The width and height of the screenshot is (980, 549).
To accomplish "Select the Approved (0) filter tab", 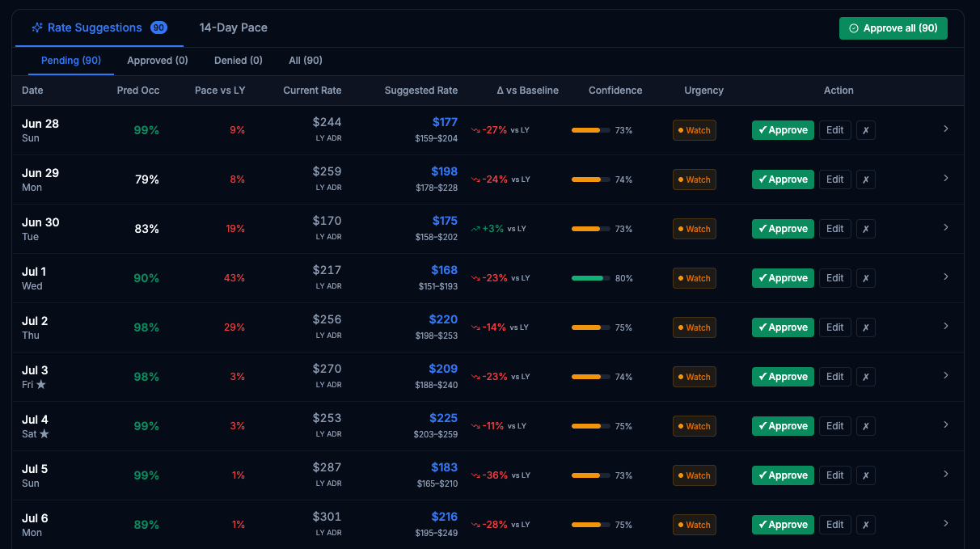I will (x=158, y=61).
